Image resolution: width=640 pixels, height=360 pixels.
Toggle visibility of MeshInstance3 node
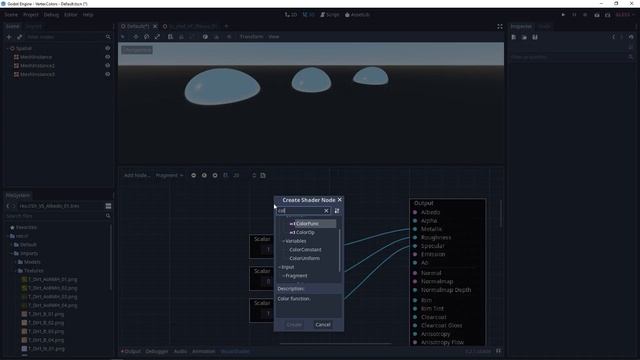pyautogui.click(x=108, y=74)
